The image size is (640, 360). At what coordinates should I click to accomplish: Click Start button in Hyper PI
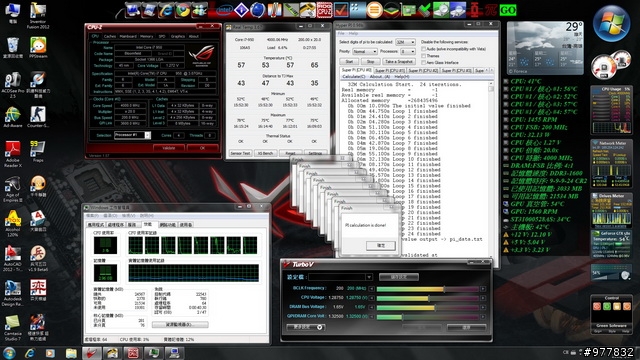coord(349,61)
